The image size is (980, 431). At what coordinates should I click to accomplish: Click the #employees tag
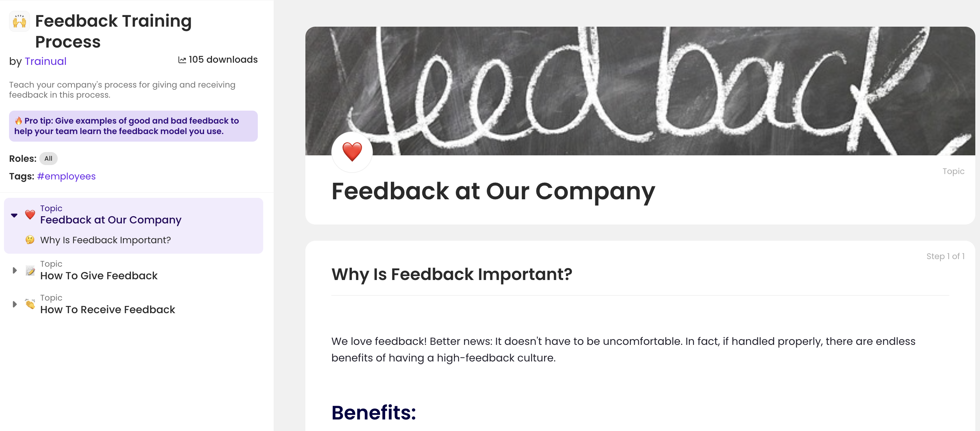(66, 176)
